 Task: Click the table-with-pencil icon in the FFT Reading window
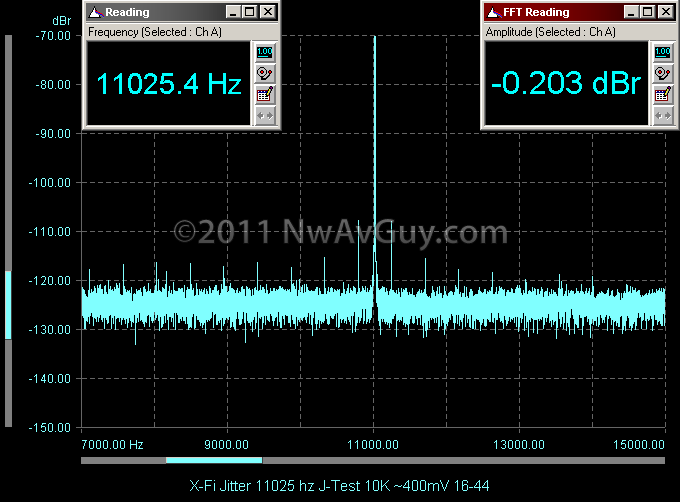click(x=663, y=95)
